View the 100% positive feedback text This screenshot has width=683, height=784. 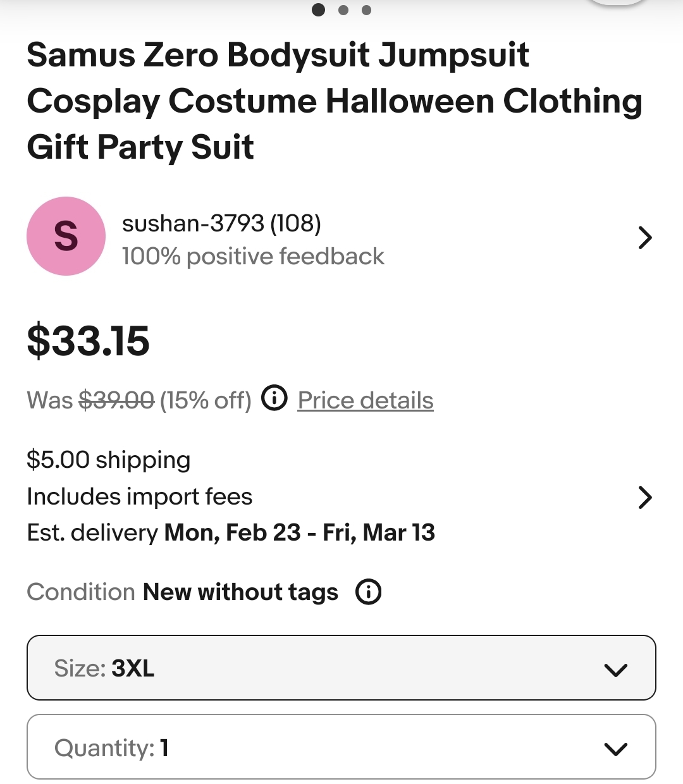(253, 257)
